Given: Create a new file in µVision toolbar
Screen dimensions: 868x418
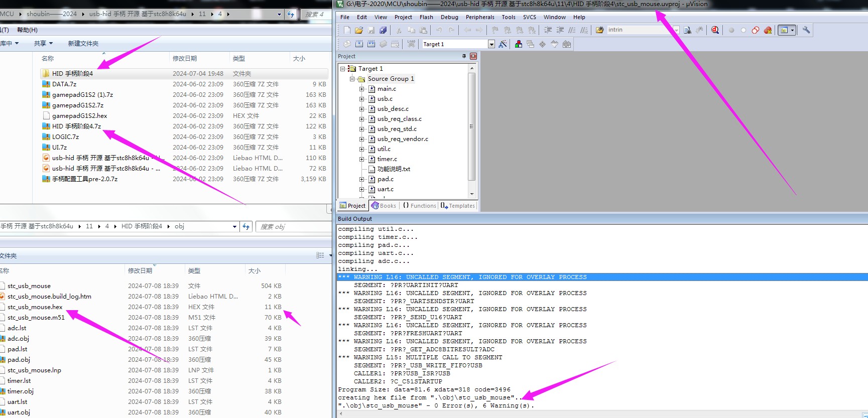Looking at the screenshot, I should point(347,30).
